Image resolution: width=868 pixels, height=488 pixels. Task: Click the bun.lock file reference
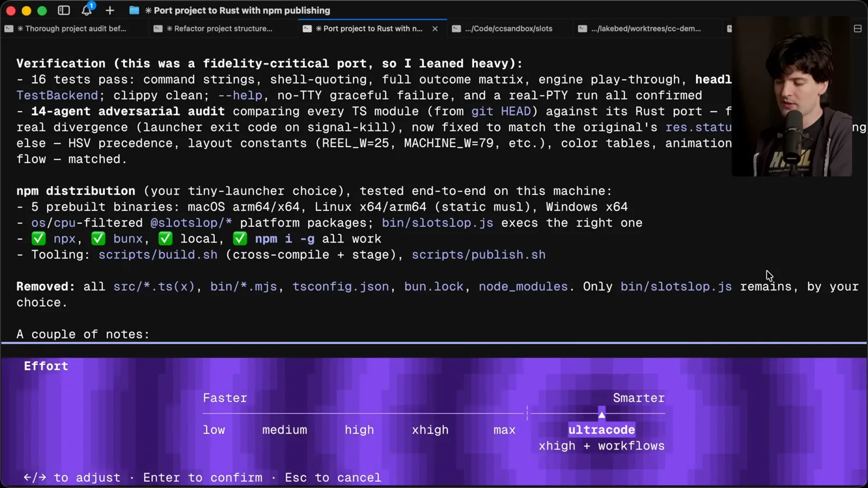433,286
